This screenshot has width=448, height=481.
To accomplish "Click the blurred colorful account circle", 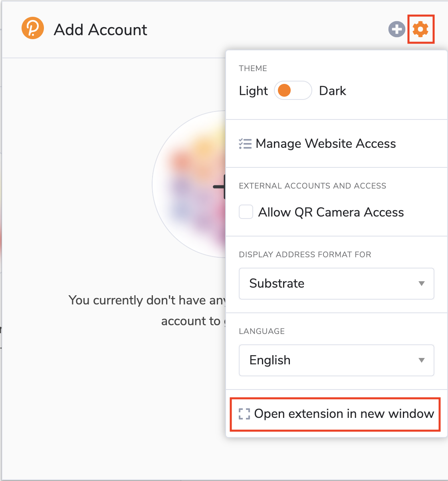I will 189,184.
